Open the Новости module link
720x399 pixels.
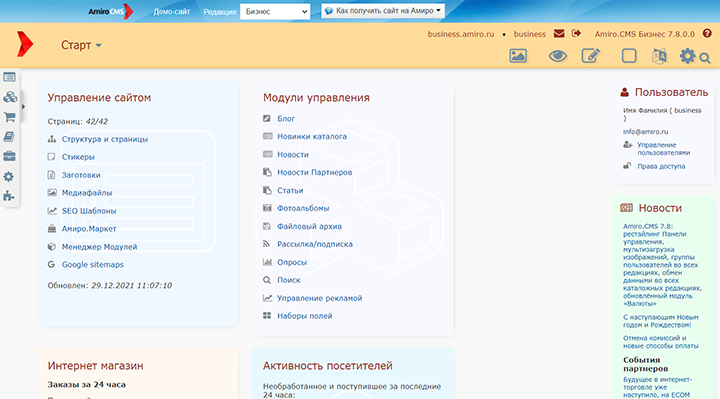[x=292, y=155]
